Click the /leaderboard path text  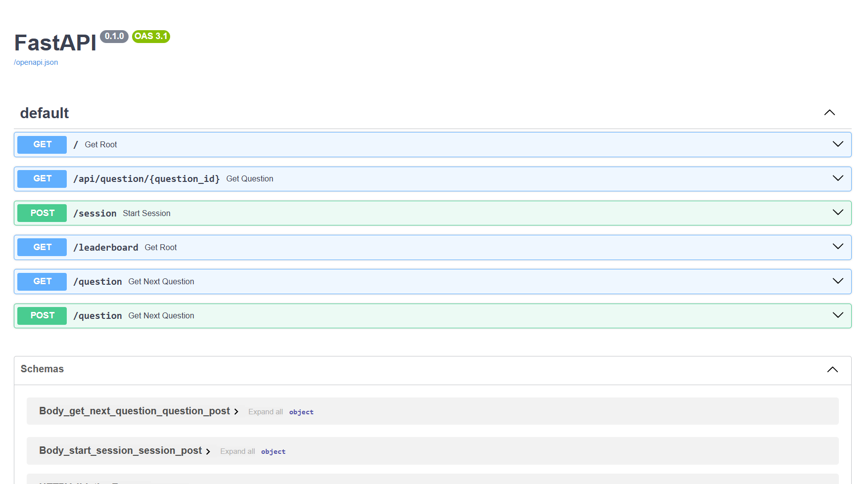[106, 247]
